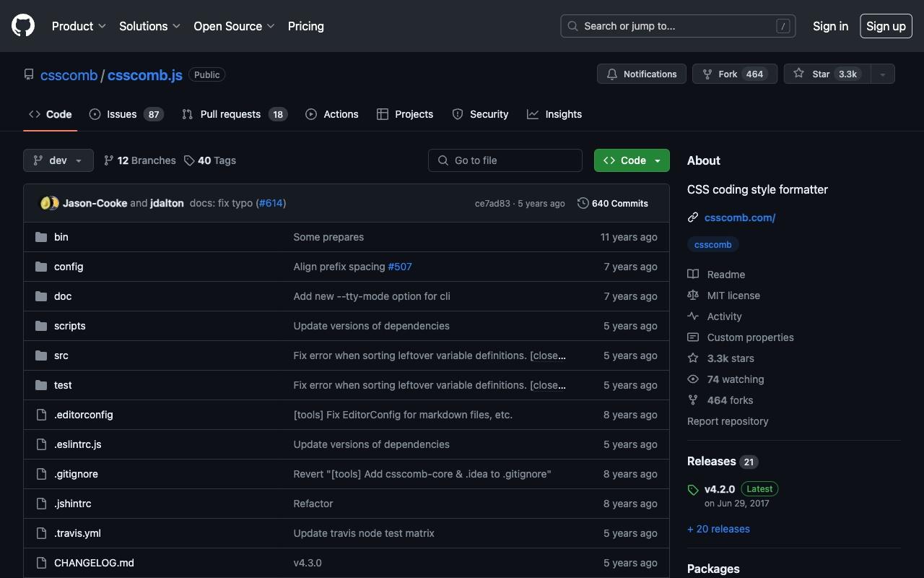Click the Security shield icon
The image size is (924, 578).
coord(458,114)
